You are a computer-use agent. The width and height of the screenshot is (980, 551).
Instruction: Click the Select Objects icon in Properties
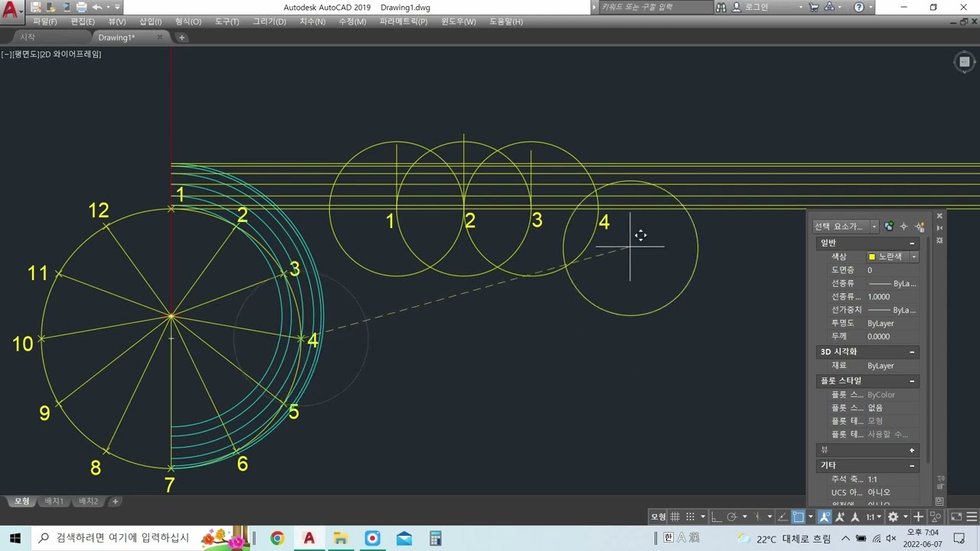pyautogui.click(x=904, y=227)
